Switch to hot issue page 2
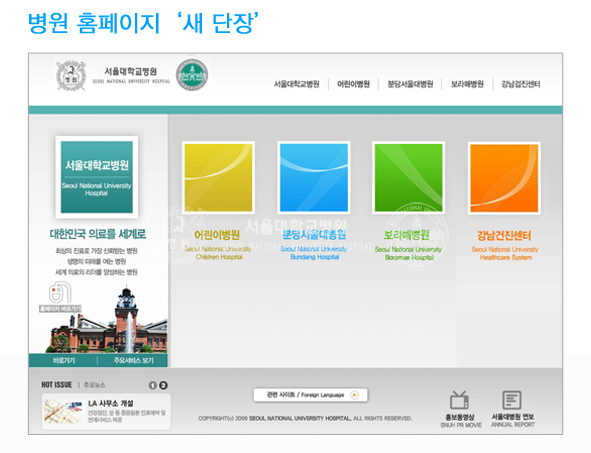591x453 pixels. click(163, 385)
